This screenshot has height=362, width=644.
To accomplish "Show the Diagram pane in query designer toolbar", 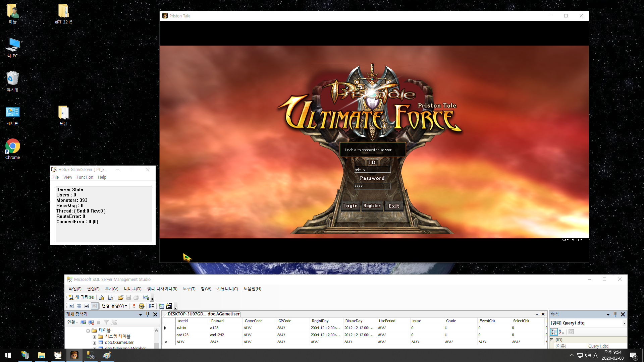I will coord(71,306).
